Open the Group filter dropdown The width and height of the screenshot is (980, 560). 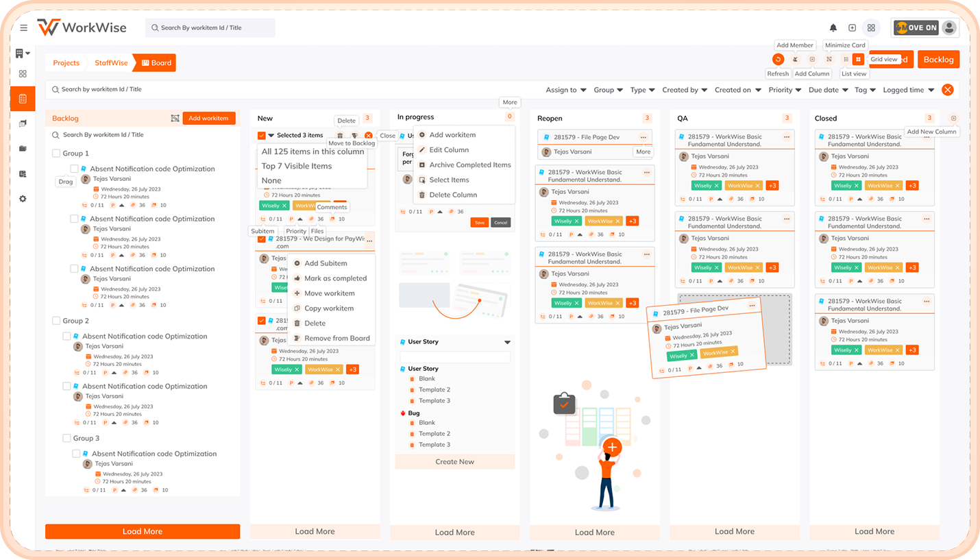[609, 90]
